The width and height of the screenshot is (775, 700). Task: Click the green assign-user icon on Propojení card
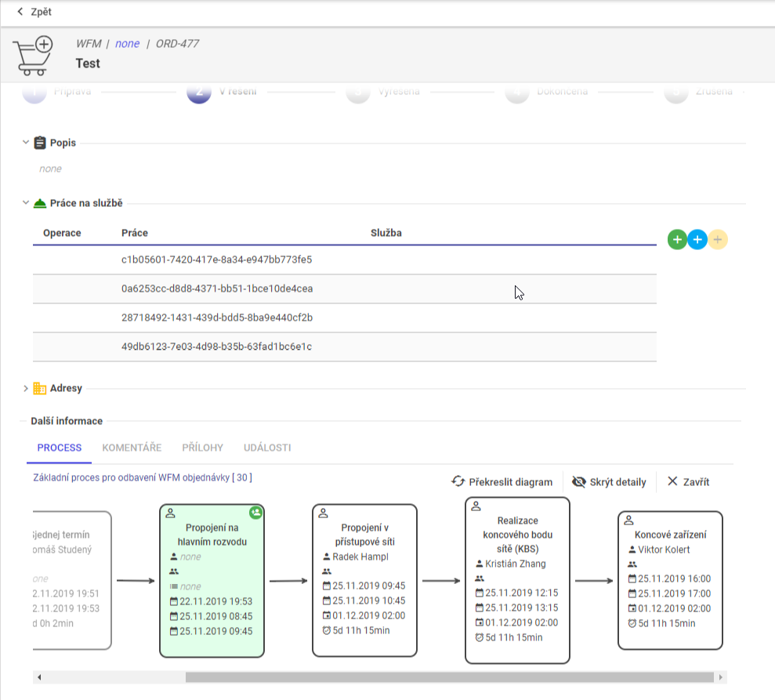pyautogui.click(x=255, y=513)
